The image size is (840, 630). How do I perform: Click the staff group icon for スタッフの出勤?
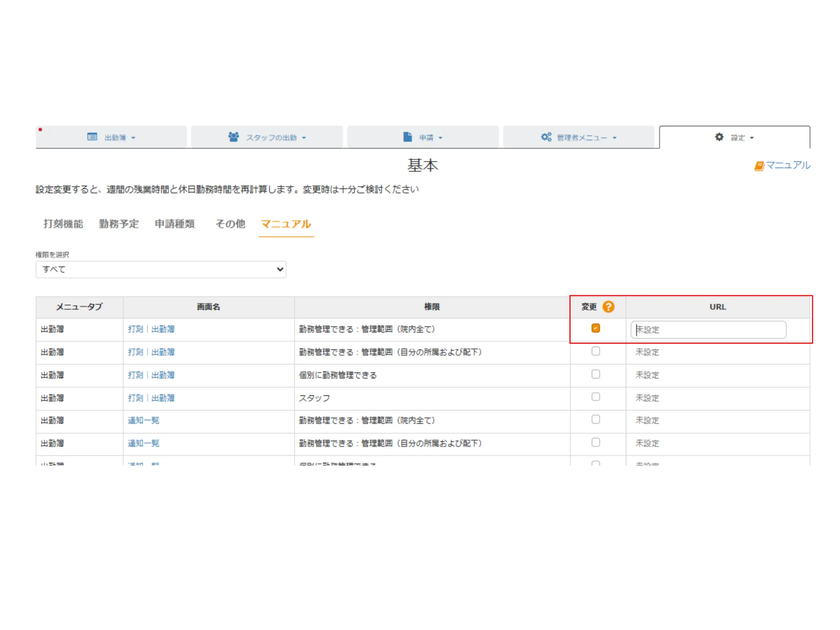click(x=233, y=137)
